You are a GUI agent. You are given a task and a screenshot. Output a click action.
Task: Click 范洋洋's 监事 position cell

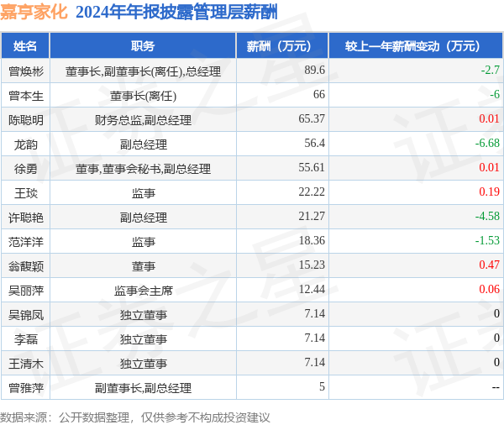coord(143,242)
